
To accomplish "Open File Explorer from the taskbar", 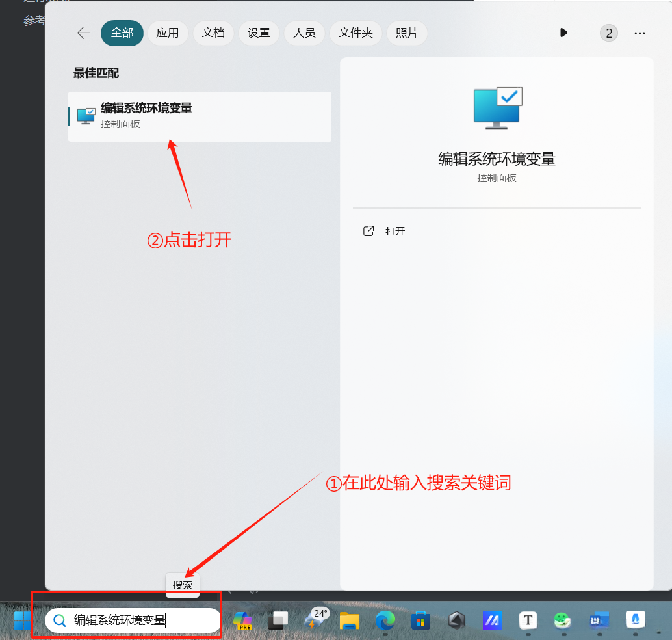I will [x=350, y=620].
